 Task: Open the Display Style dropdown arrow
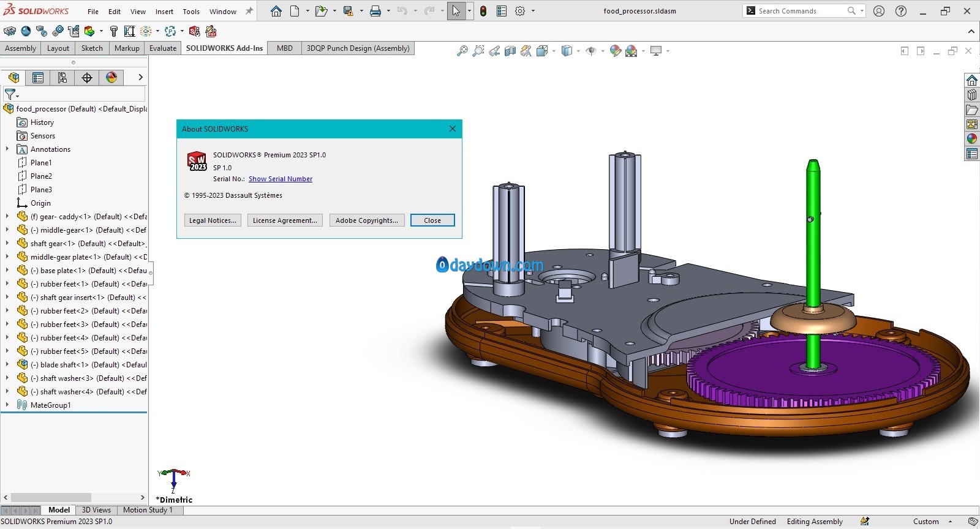tap(578, 51)
